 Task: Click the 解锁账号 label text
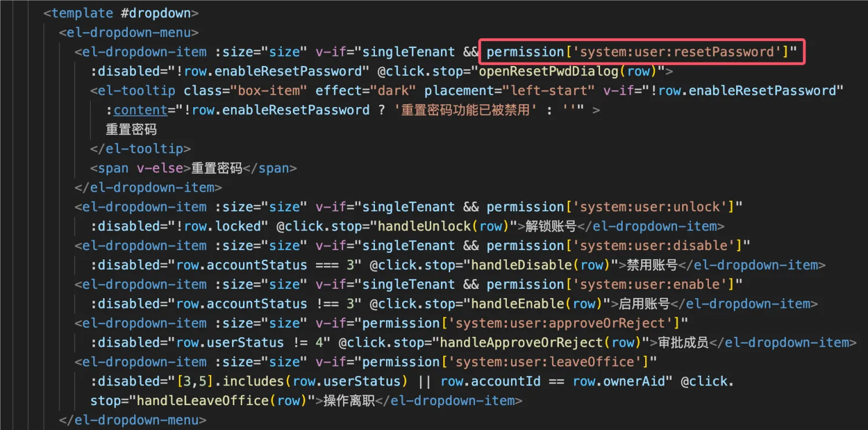click(551, 226)
